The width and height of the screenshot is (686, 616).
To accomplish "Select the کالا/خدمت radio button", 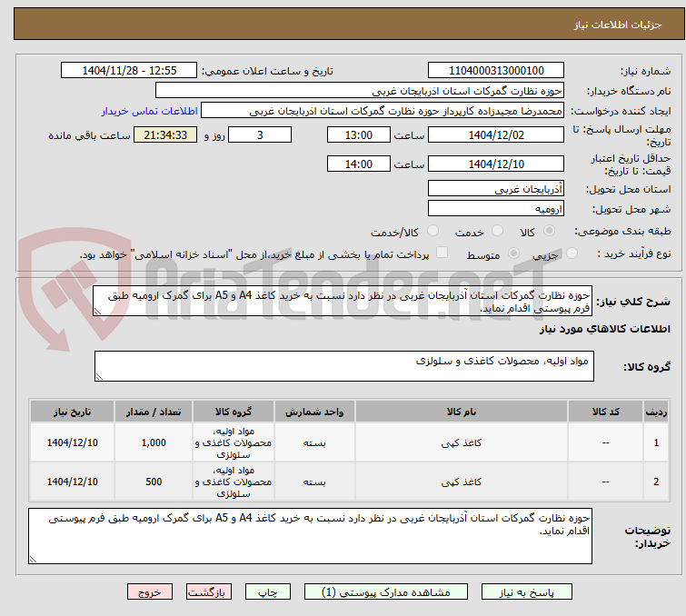I will (x=432, y=231).
